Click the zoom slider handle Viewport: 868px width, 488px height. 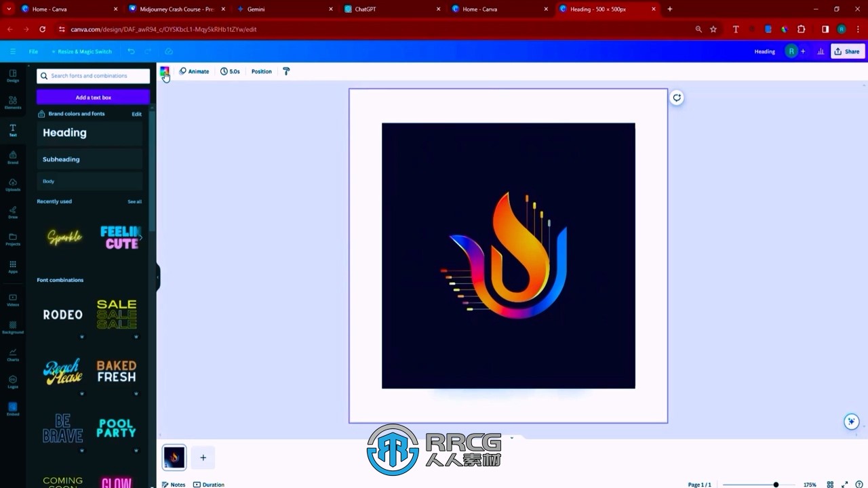click(x=776, y=485)
